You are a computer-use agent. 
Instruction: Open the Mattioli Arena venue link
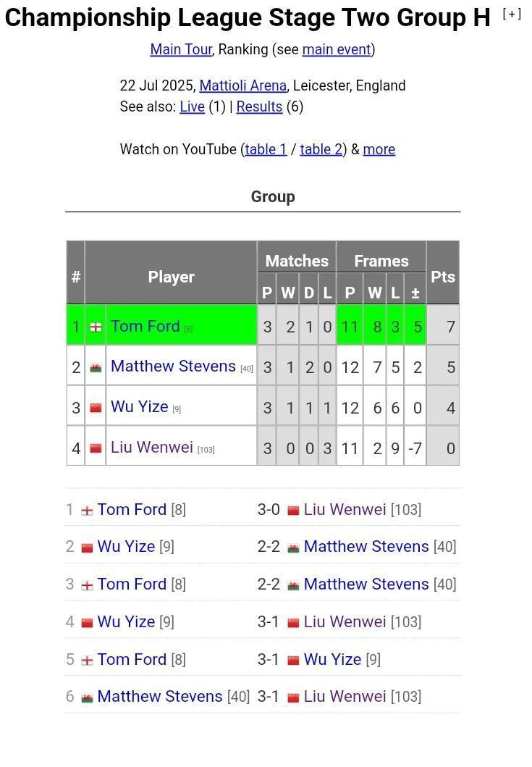click(242, 85)
